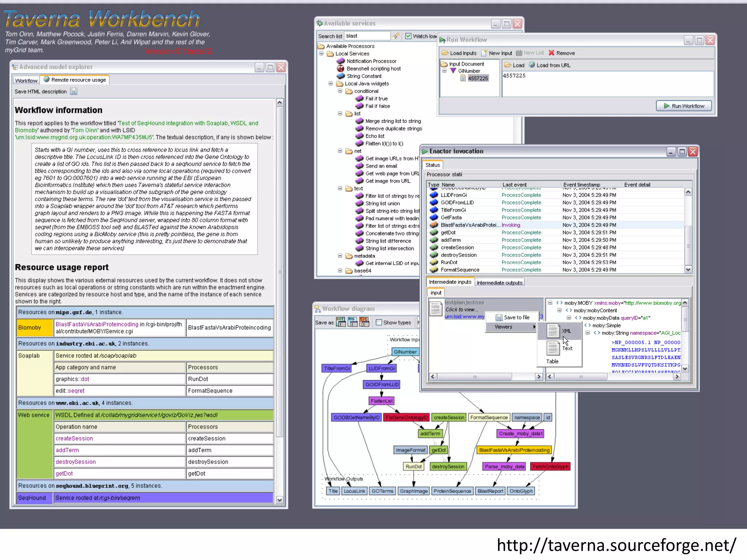Switch to the Workflow tab

26,81
